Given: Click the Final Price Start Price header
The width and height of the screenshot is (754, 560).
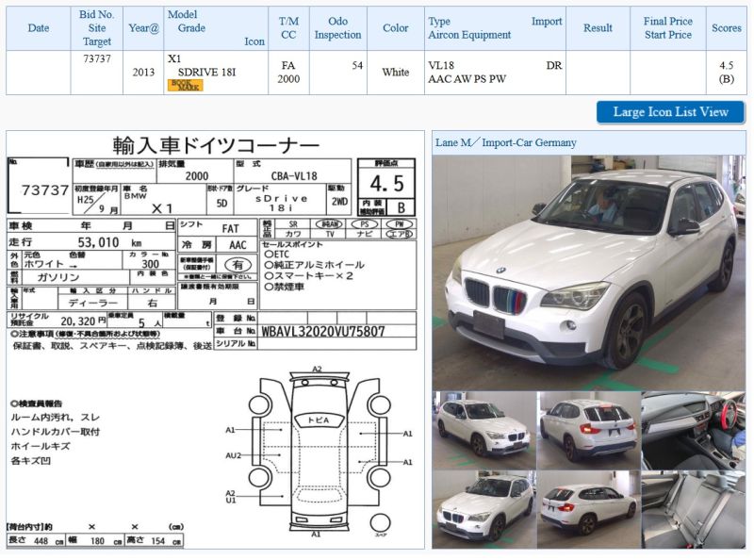Looking at the screenshot, I should (x=668, y=28).
